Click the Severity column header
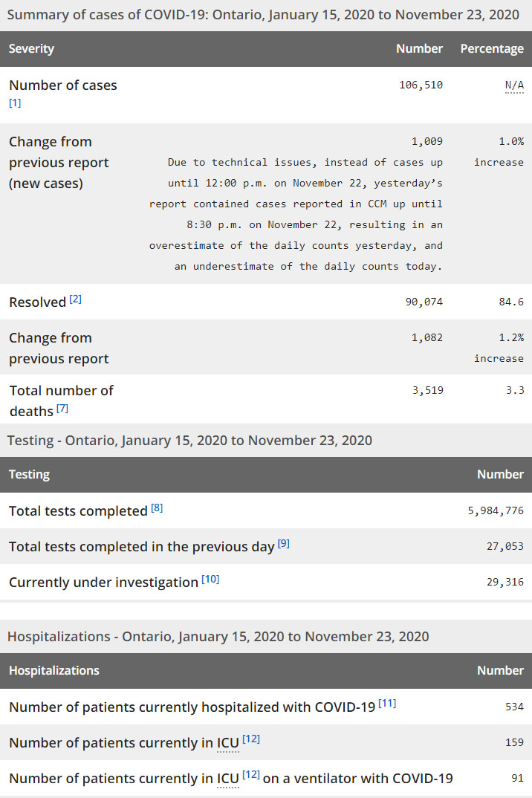This screenshot has width=532, height=798. (x=31, y=49)
